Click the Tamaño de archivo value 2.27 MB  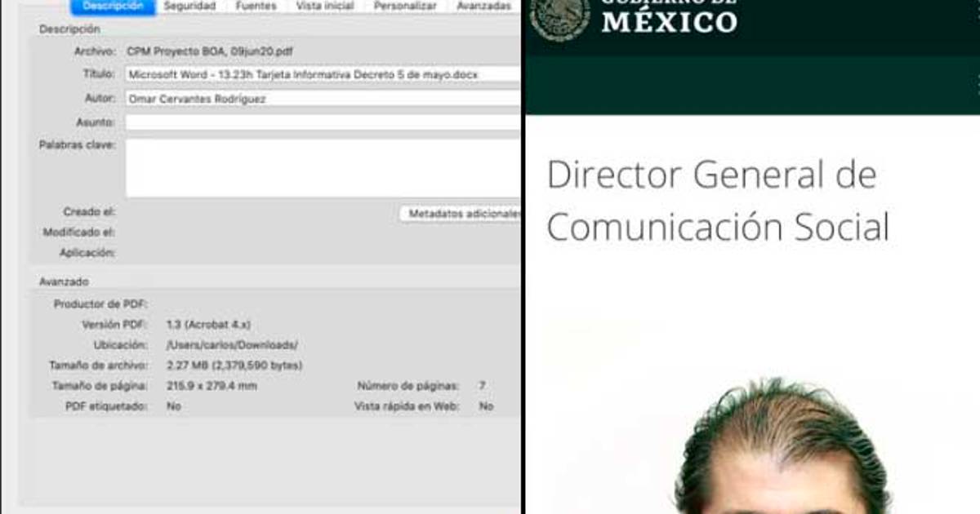click(x=234, y=366)
